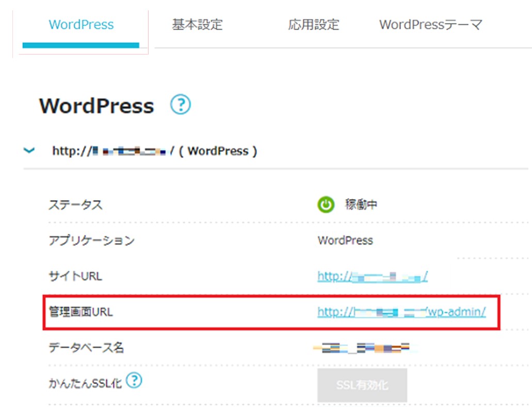Viewport: 532px width, 407px height.
Task: Click the green power status icon
Action: [326, 204]
